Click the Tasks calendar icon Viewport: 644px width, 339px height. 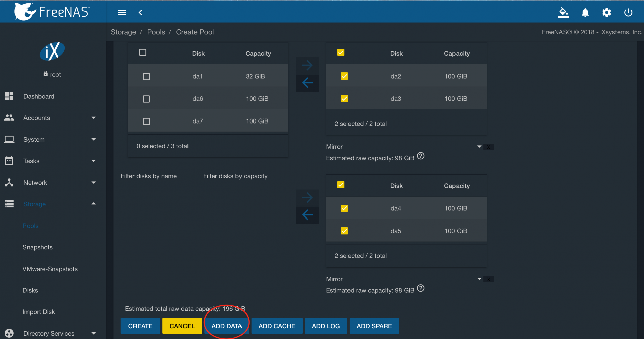[9, 161]
